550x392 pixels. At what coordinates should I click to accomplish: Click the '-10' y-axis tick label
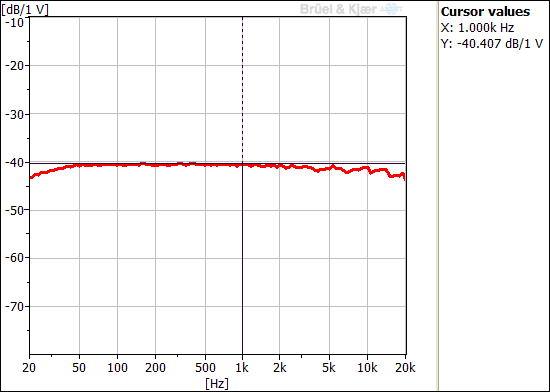coord(14,23)
